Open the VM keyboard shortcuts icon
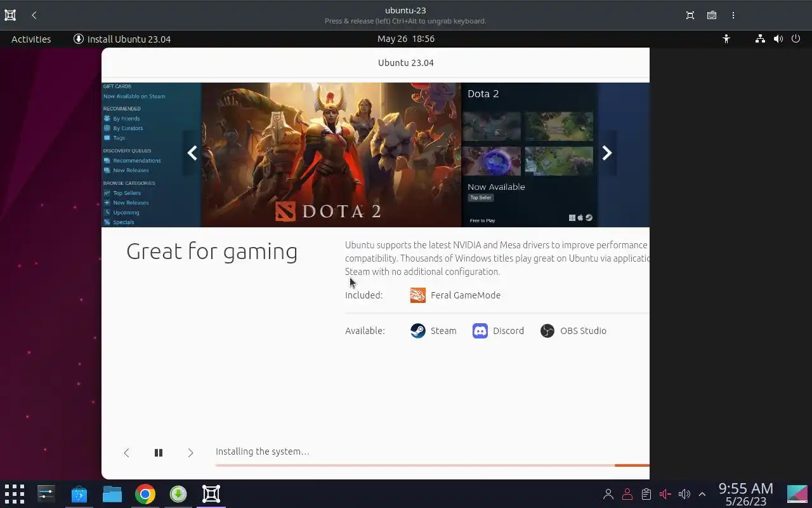The image size is (812, 508). (712, 15)
